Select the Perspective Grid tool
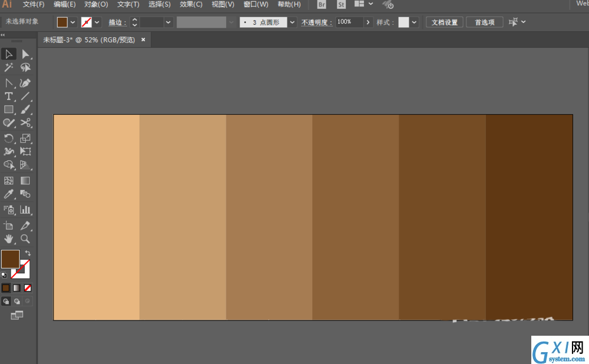 tap(25, 165)
